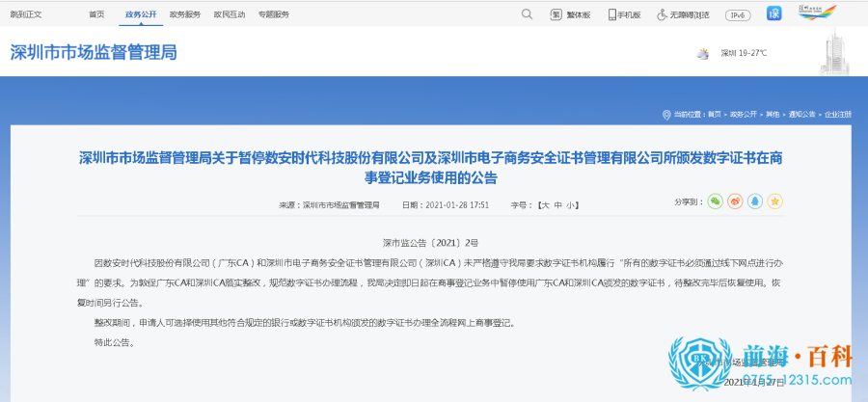Click the Shenzhen government logo
The height and width of the screenshot is (402, 868).
click(817, 13)
